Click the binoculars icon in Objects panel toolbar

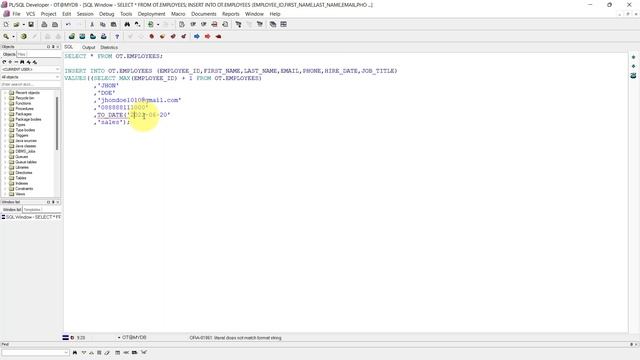tap(22, 62)
